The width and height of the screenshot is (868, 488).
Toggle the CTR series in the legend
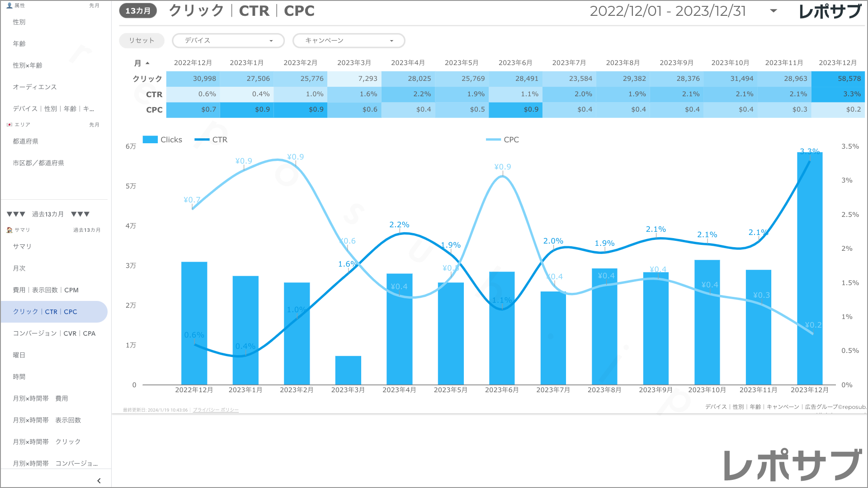click(x=220, y=140)
